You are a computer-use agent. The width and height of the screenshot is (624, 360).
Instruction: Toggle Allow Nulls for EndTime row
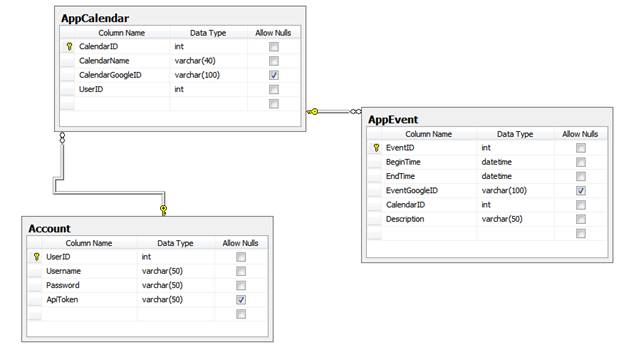point(581,176)
